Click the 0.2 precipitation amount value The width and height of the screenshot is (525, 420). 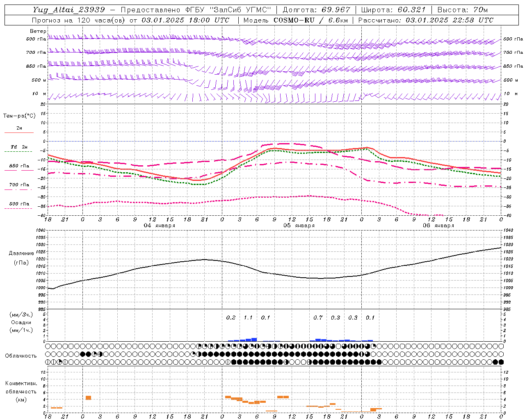(x=231, y=318)
